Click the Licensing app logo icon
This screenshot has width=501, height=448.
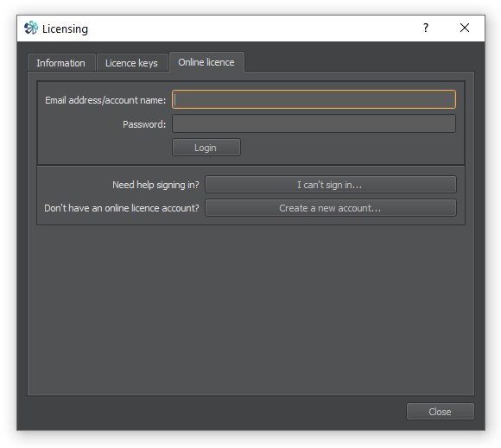tap(31, 28)
